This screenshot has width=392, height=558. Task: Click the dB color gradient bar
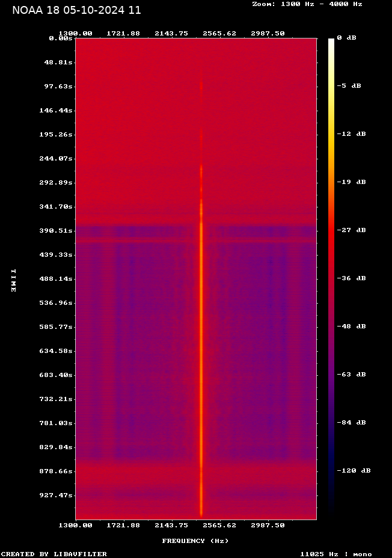coord(331,277)
